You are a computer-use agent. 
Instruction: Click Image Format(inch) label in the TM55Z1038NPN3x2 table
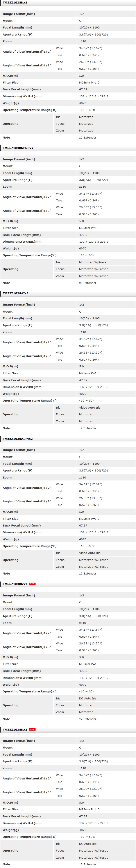19,159
